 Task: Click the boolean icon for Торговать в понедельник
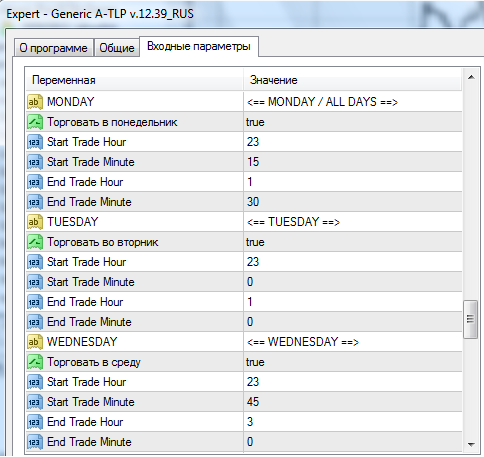pos(35,122)
